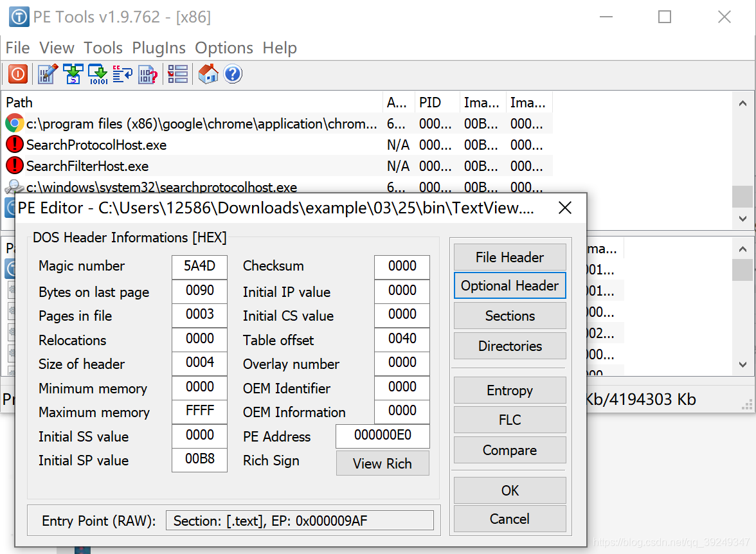Click the Chrome icon next to chrome.exe entry
The image size is (756, 554).
click(x=14, y=123)
